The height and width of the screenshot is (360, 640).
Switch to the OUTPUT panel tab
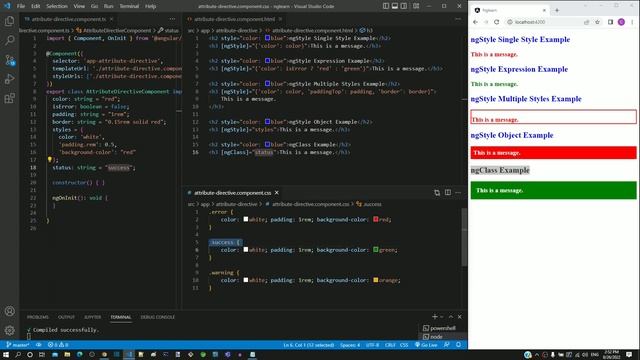point(66,317)
